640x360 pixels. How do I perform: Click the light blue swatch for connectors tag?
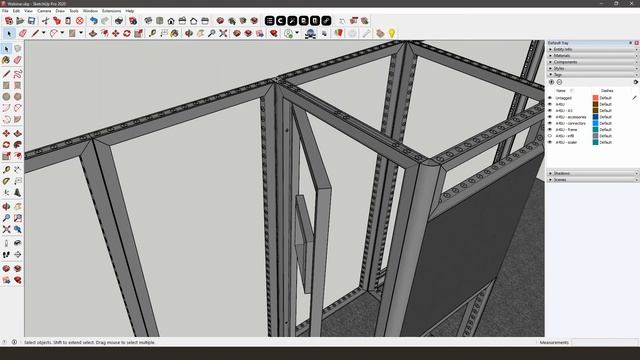pyautogui.click(x=596, y=123)
